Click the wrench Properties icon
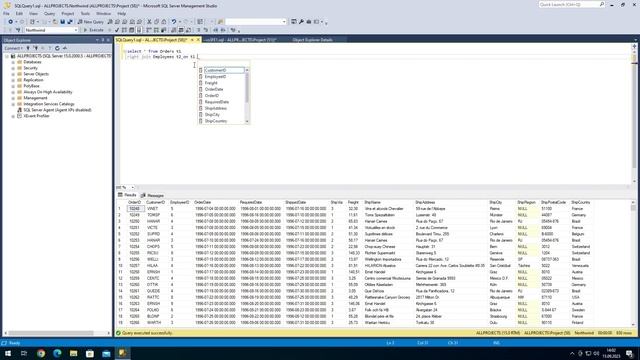The image size is (640, 360). [x=301, y=22]
